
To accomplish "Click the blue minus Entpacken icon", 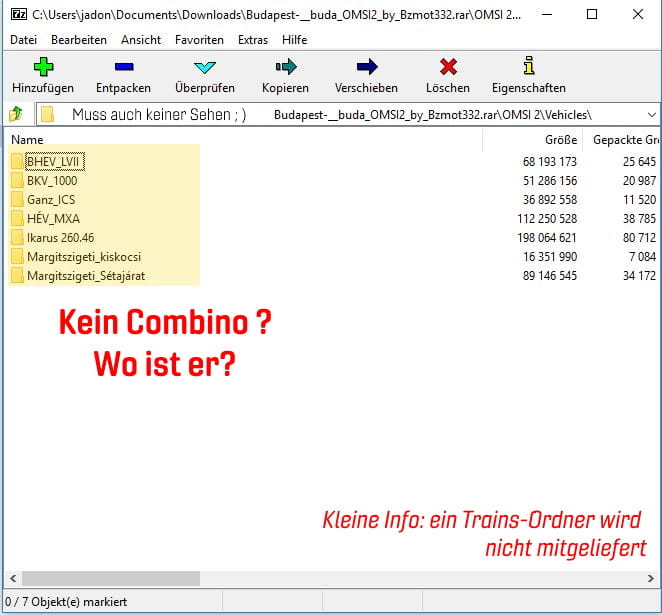I will [x=125, y=68].
